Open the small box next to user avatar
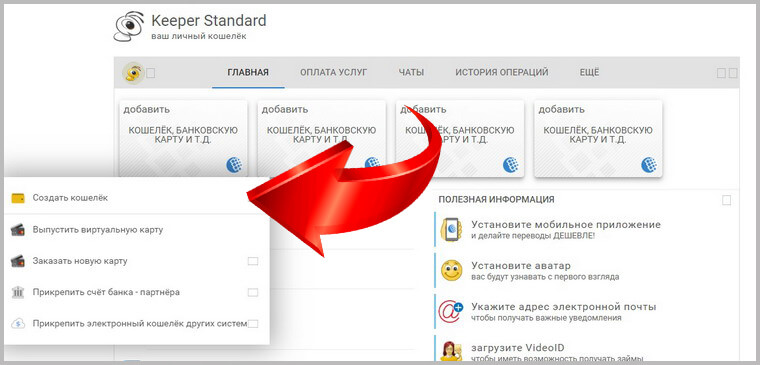This screenshot has height=365, width=760. point(151,73)
